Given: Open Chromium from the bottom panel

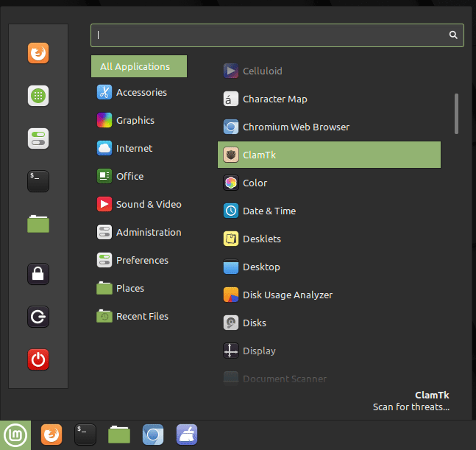Looking at the screenshot, I should click(x=153, y=435).
